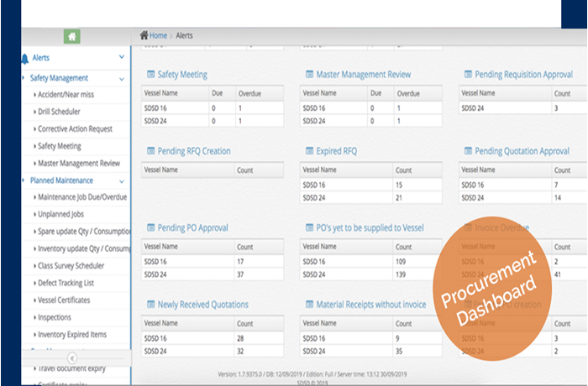Select Vessel Certificates item

(64, 300)
